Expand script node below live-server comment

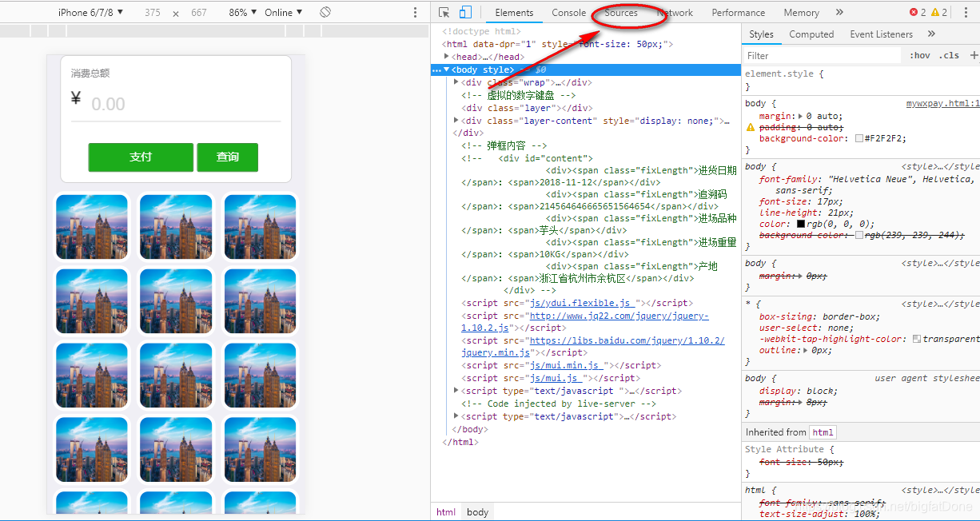coord(456,416)
